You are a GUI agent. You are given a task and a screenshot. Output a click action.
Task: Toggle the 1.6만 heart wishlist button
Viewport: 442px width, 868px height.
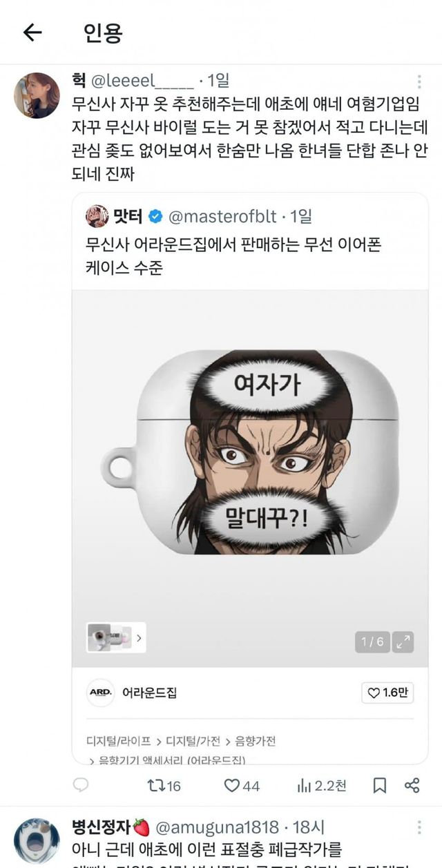pos(387,693)
